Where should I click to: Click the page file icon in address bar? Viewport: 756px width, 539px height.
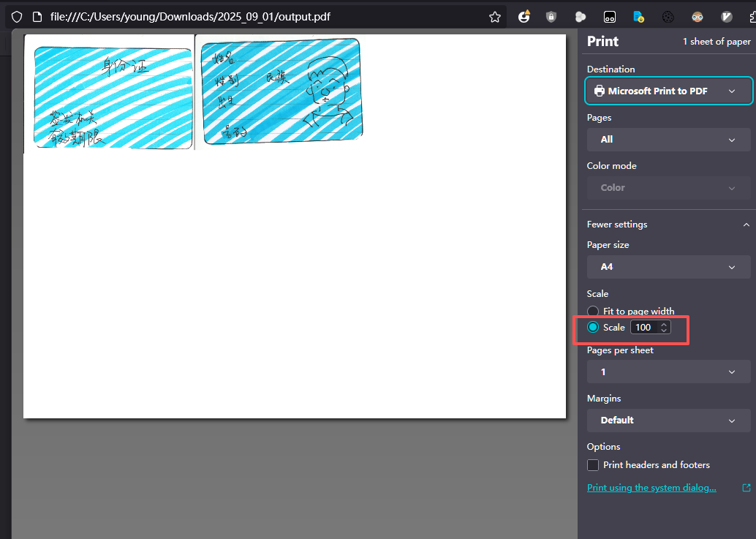pyautogui.click(x=37, y=17)
